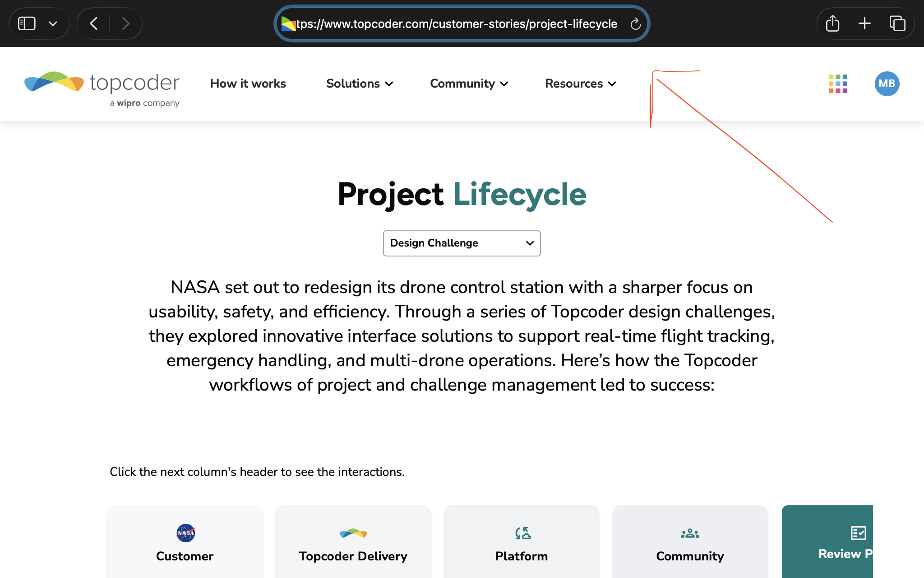
Task: Expand the Solutions menu
Action: coord(360,84)
